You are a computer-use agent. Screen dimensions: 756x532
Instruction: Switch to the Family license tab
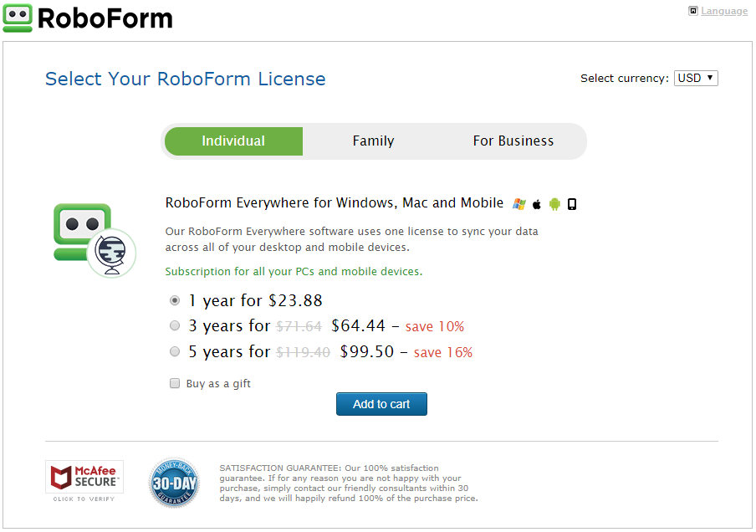[373, 141]
